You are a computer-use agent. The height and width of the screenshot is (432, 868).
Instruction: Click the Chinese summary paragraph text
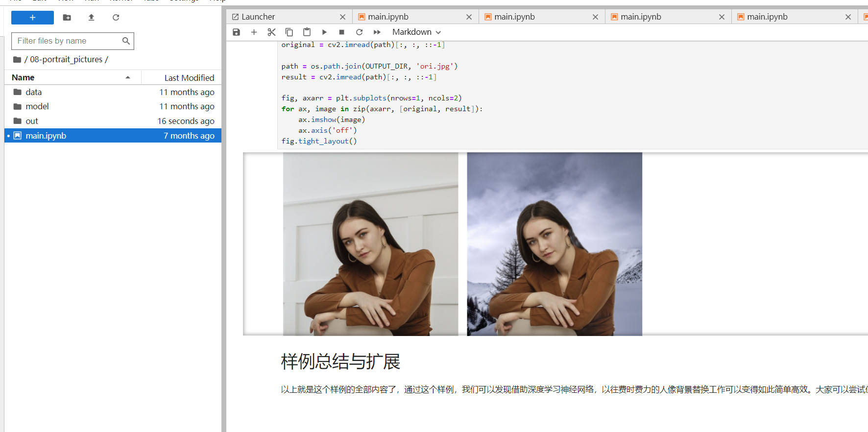(574, 390)
